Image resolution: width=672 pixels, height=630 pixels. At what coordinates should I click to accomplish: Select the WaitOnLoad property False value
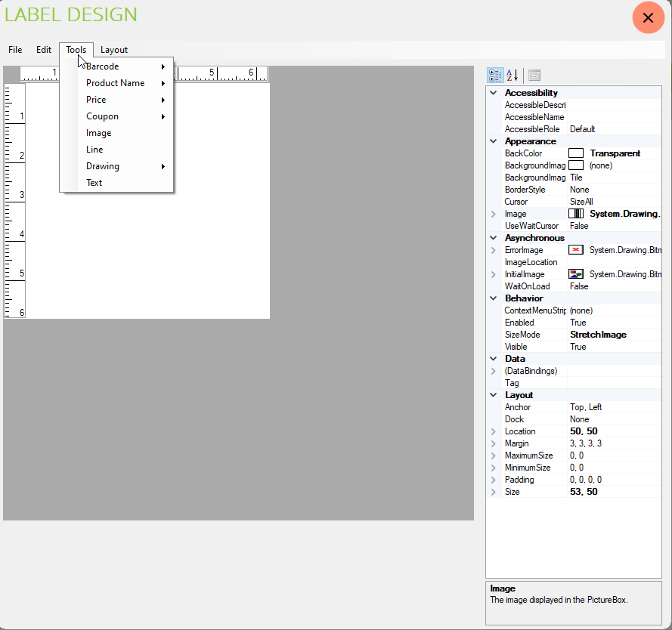click(x=580, y=286)
